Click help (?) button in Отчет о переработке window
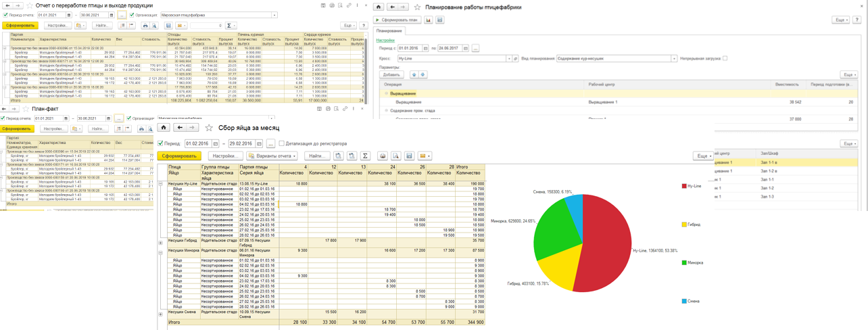Viewport: 868px width, 330px height. [x=364, y=26]
